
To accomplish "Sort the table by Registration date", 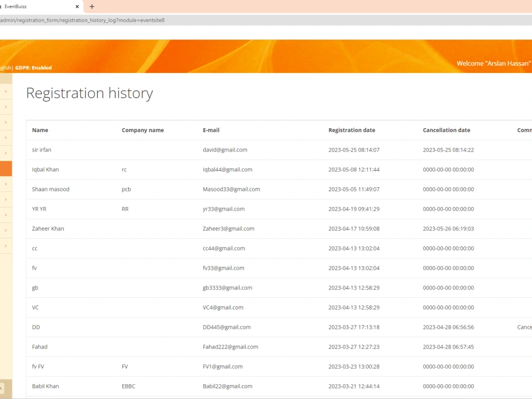I will tap(352, 130).
